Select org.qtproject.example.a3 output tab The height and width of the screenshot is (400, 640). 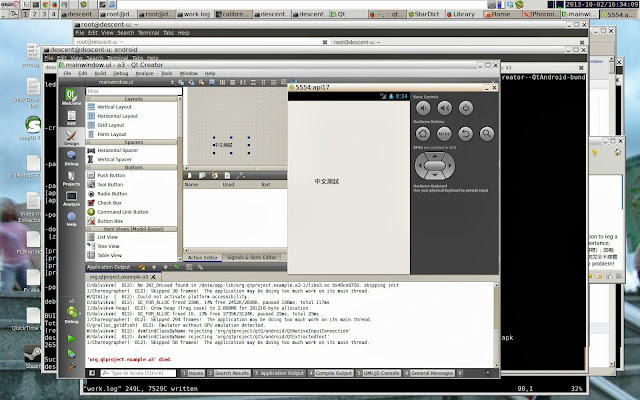point(122,277)
